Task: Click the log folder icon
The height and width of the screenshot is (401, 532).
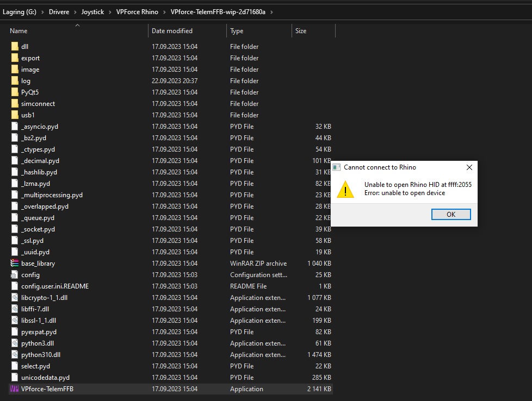Action: (x=15, y=80)
